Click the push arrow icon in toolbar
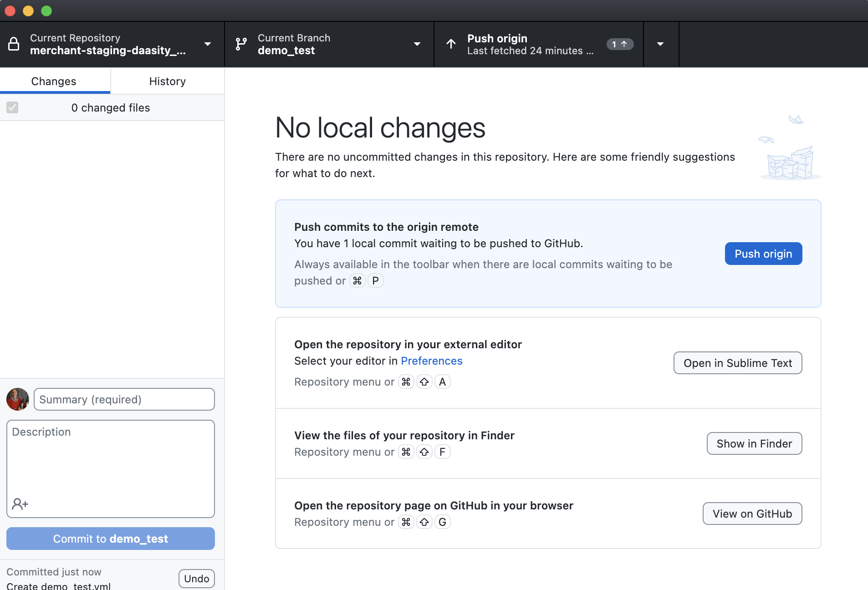 (x=451, y=44)
